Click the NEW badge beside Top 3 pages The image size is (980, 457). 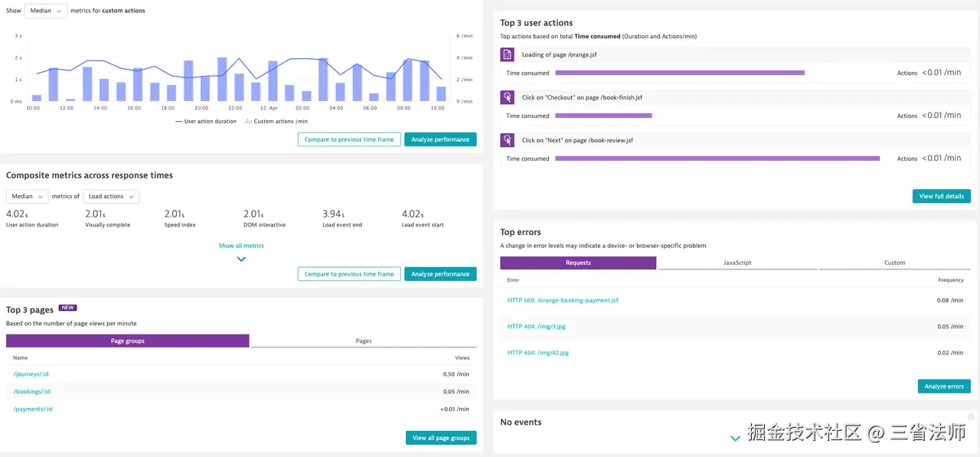point(68,308)
